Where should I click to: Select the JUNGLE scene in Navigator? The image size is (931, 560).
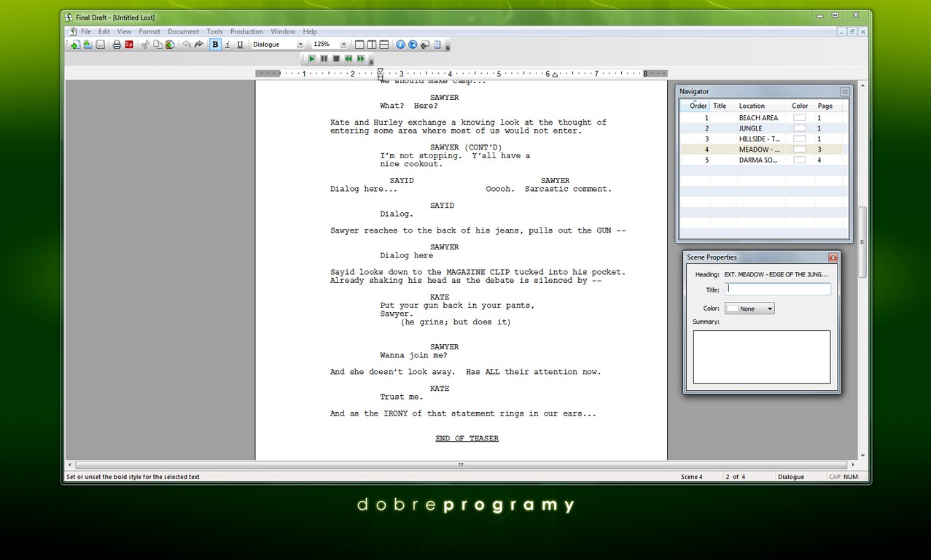click(750, 128)
